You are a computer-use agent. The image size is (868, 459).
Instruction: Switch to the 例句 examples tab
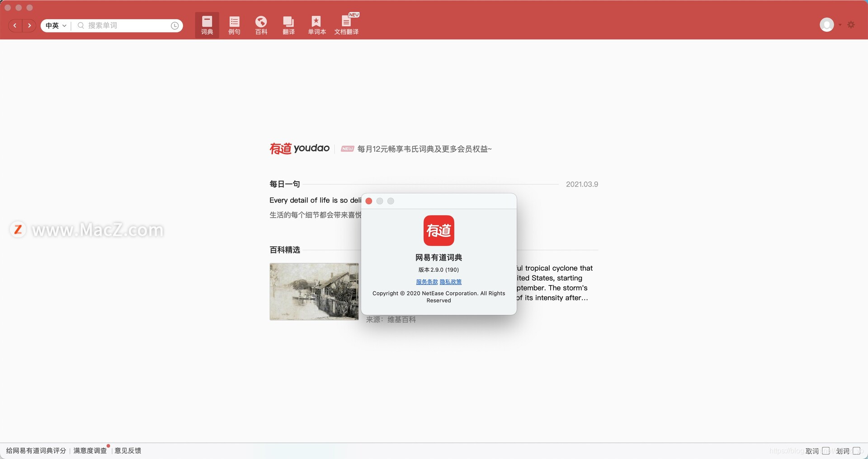234,25
